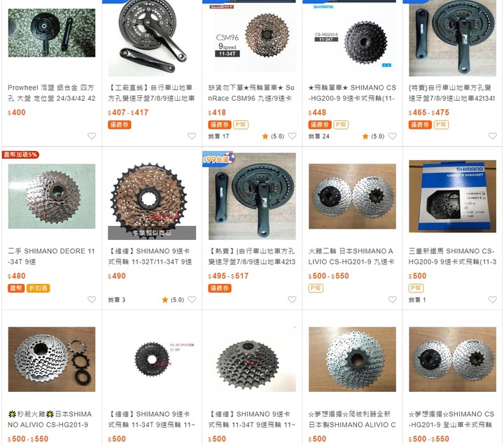504x445 pixels.
Task: Open copper-colored cassette thumbnail with similar items banner
Action: tap(152, 201)
